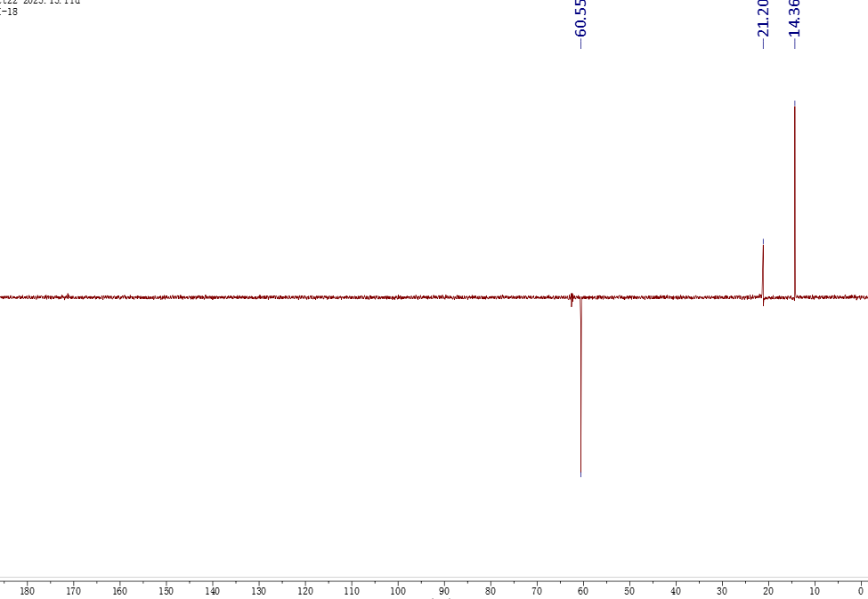
Task: Click the 80 axis tick label
Action: (x=491, y=591)
